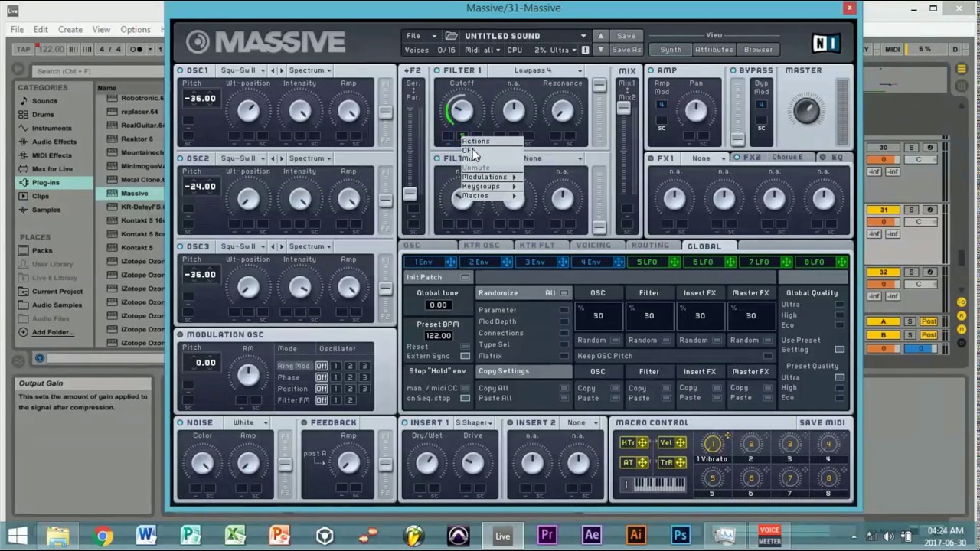Click the CPU overload exclamation indicator
The height and width of the screenshot is (551, 980).
[x=585, y=50]
